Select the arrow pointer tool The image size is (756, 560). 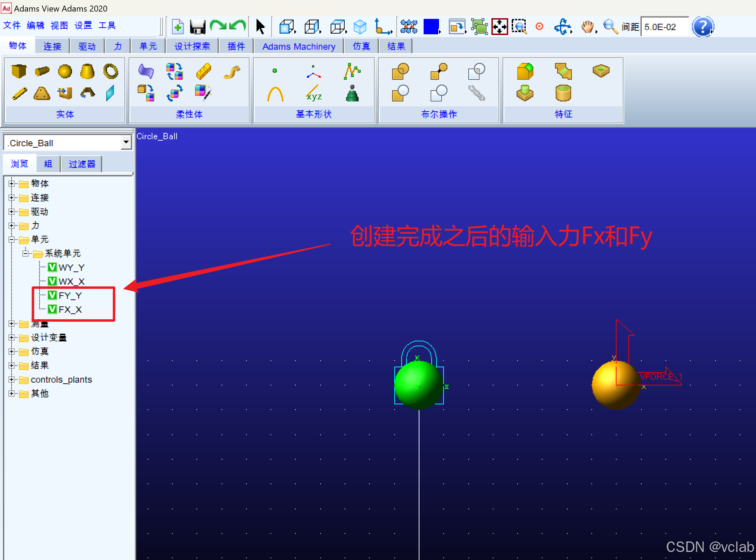click(260, 27)
